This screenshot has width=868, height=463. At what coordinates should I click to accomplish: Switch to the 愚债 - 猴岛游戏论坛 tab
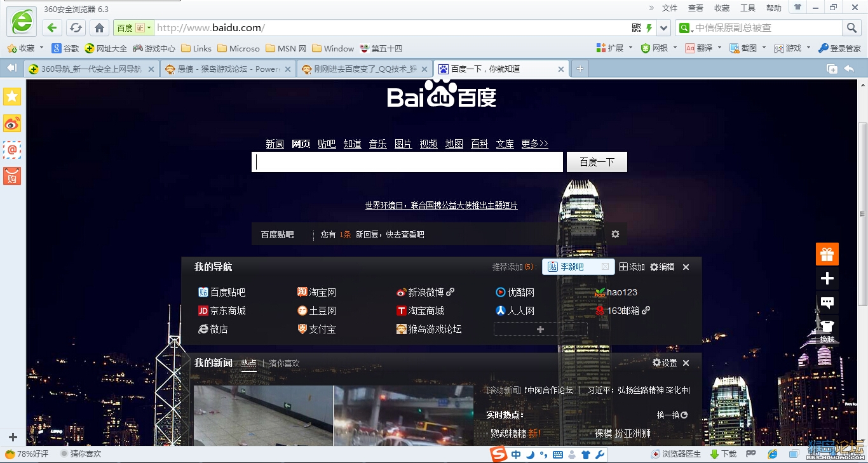click(228, 69)
